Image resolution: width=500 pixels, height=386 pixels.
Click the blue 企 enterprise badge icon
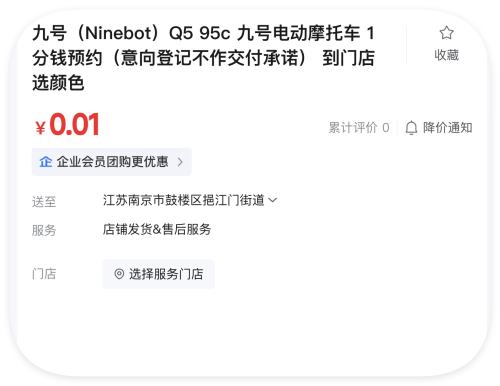click(45, 162)
